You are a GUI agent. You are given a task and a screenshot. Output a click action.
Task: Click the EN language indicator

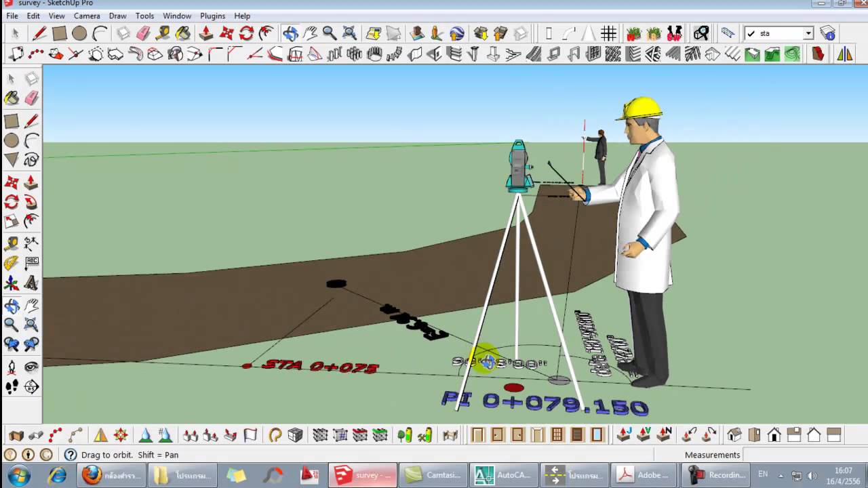763,474
